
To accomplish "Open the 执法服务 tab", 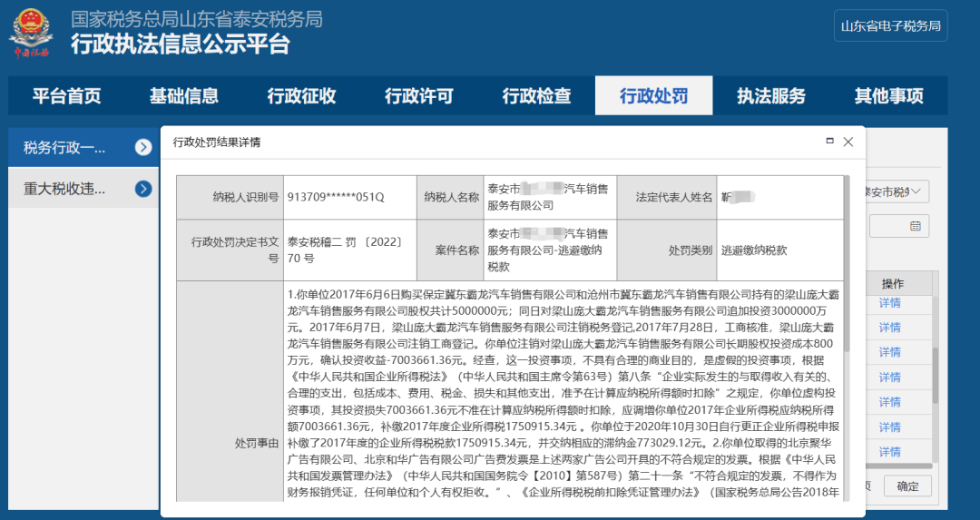I will coord(771,95).
